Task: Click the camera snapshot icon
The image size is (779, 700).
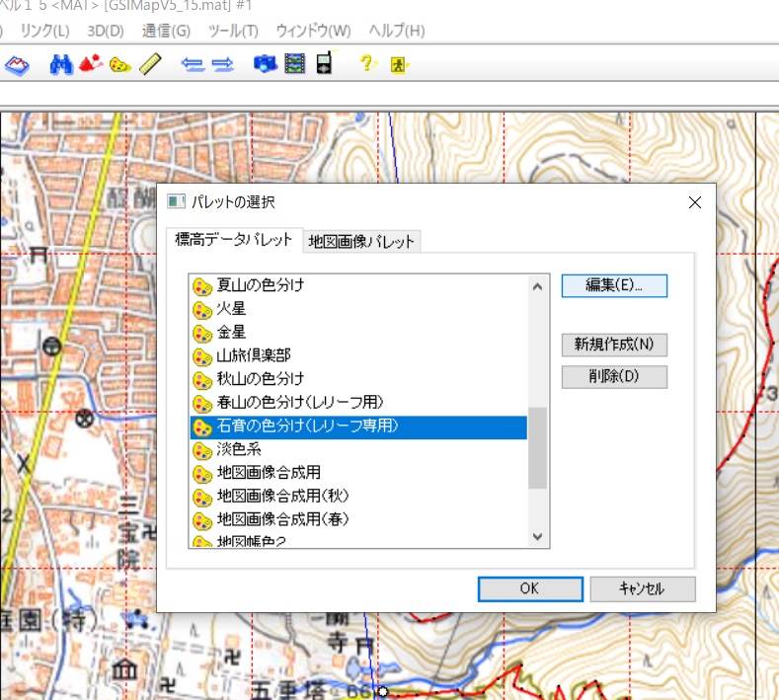Action: (x=265, y=64)
